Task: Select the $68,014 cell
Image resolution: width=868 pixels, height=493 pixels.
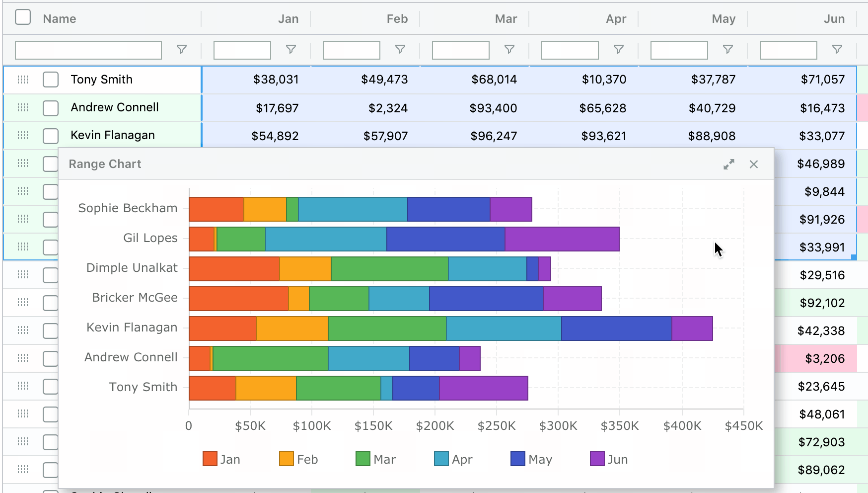Action: (x=475, y=80)
